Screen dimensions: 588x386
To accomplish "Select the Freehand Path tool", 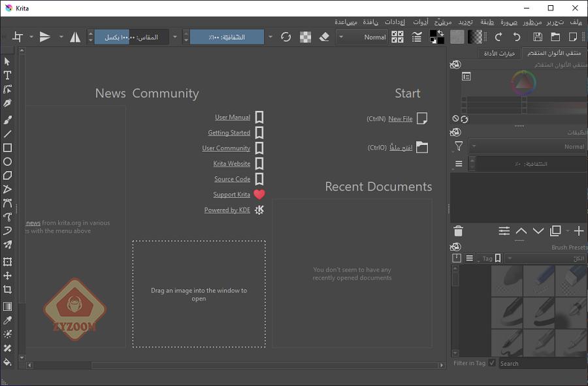I will pyautogui.click(x=7, y=217).
